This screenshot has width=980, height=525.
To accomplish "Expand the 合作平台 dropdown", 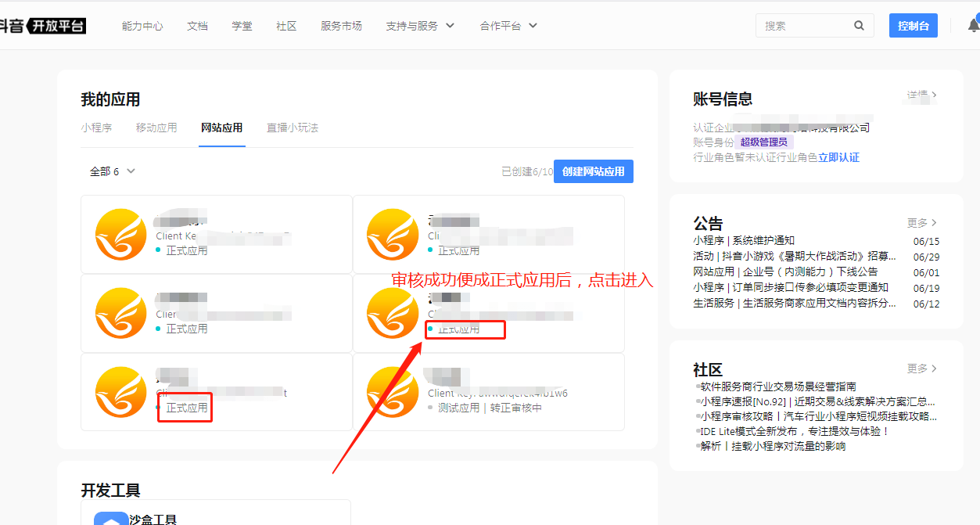I will point(508,26).
